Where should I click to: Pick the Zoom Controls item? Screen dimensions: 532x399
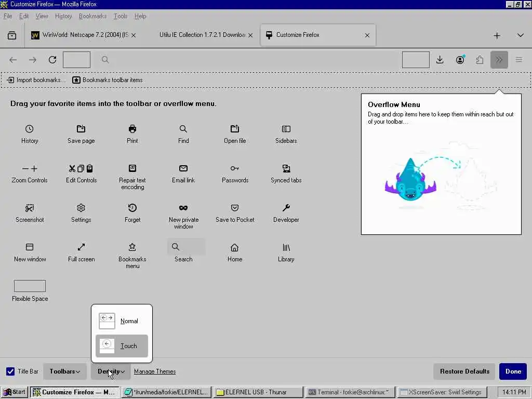click(30, 174)
